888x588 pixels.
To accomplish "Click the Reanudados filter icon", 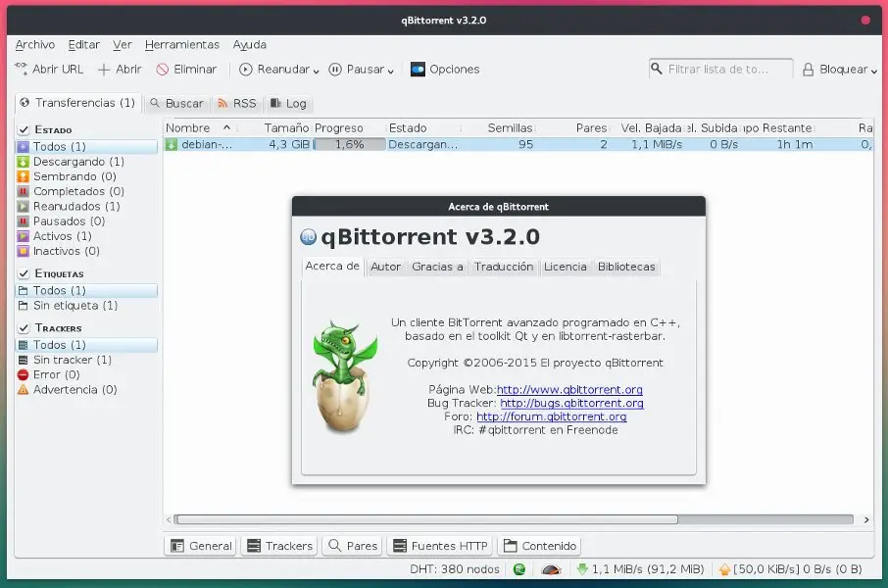I will (x=23, y=206).
